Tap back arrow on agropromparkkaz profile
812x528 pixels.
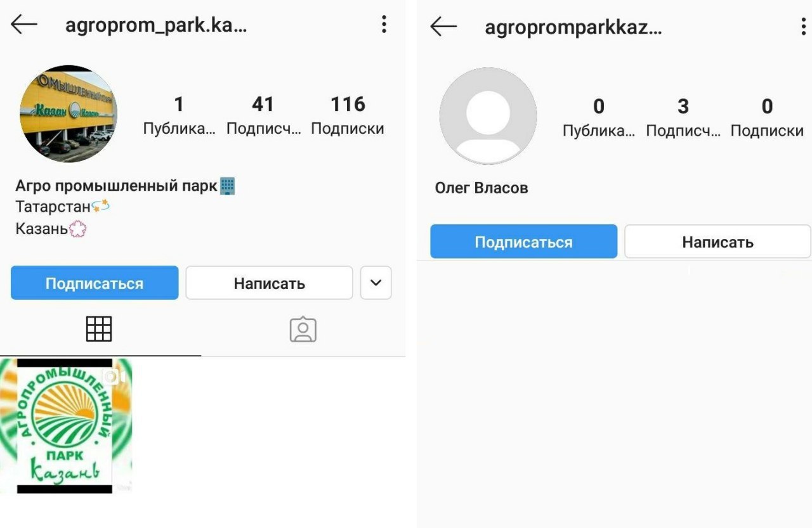(443, 27)
